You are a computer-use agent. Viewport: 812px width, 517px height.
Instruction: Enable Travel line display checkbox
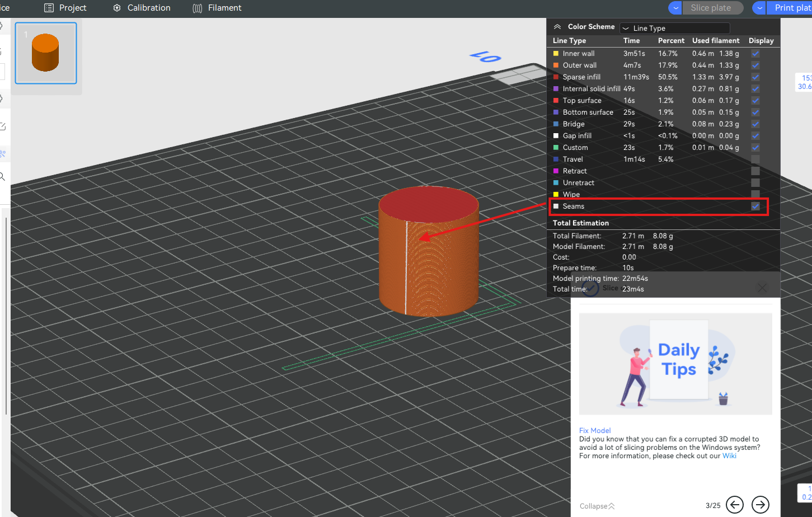(755, 159)
